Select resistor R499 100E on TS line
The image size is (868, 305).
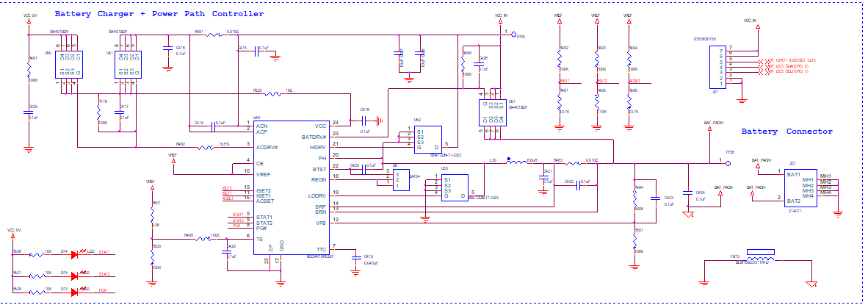coord(202,238)
